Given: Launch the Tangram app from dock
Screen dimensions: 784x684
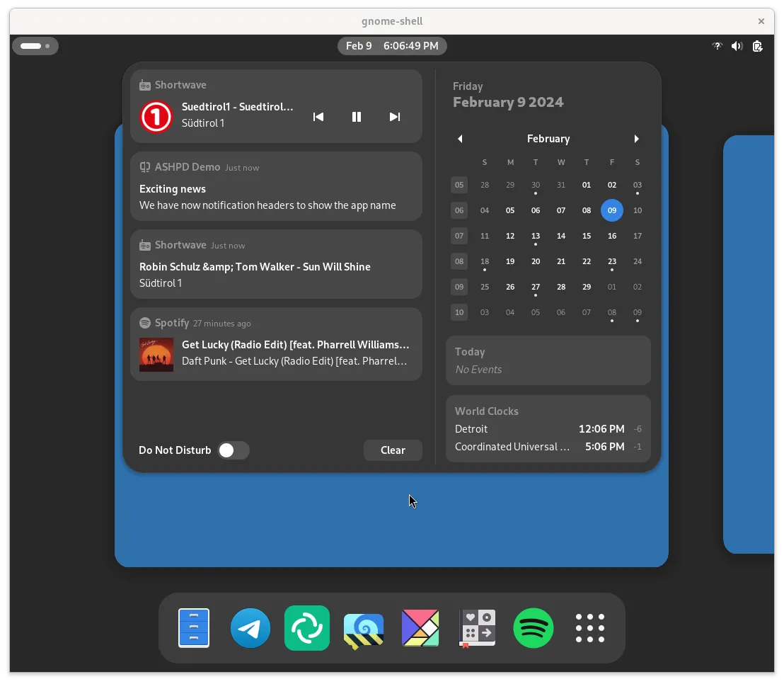Looking at the screenshot, I should 420,628.
